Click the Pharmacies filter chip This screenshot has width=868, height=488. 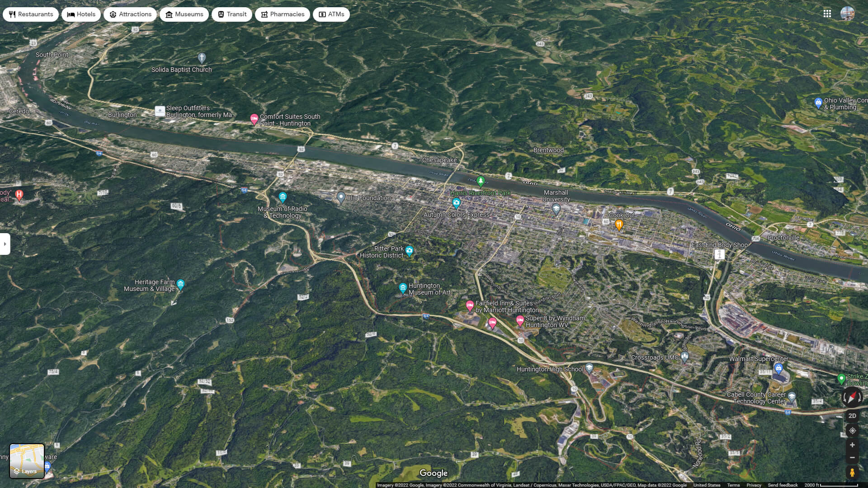pyautogui.click(x=283, y=14)
